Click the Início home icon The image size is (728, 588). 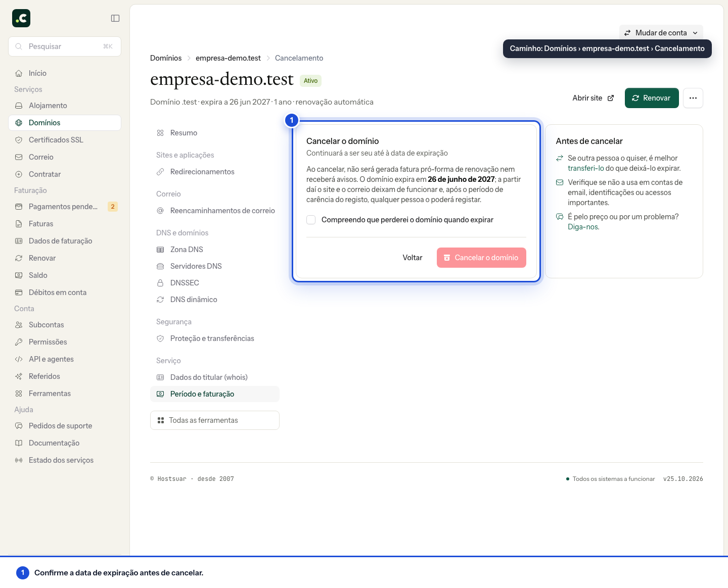(19, 73)
